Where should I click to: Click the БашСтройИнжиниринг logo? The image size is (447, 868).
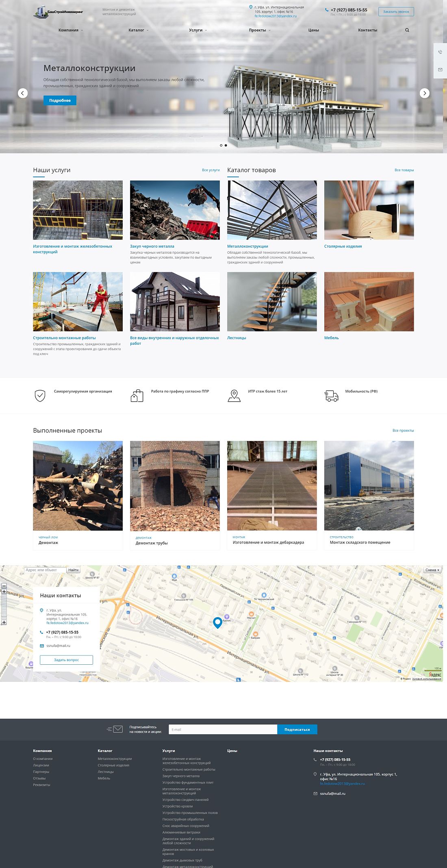pos(58,12)
